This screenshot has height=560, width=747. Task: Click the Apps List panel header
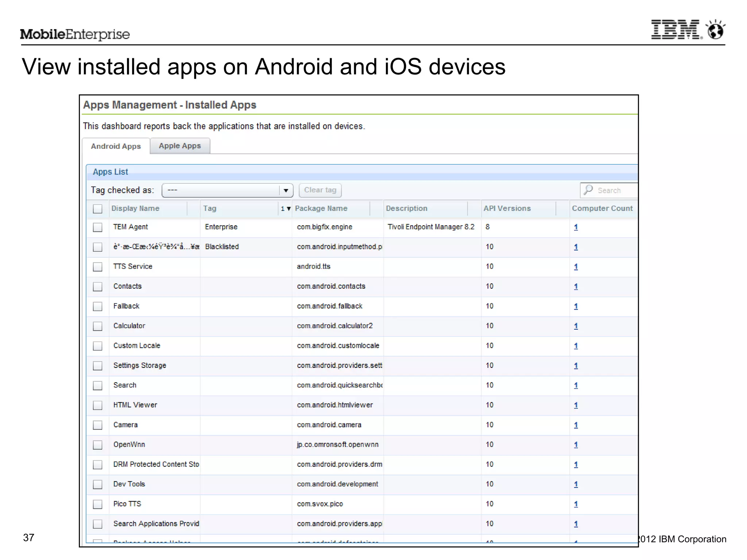(362, 172)
